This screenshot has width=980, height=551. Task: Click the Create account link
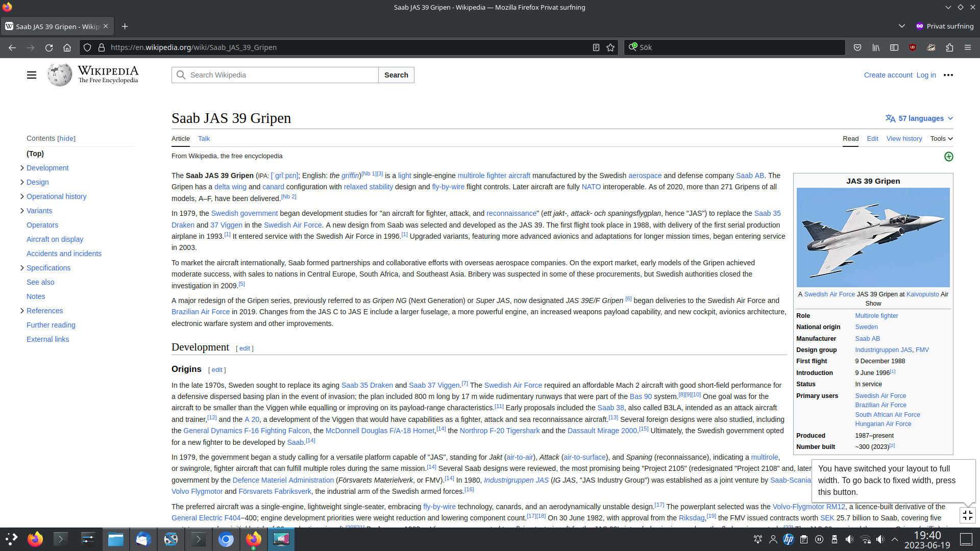click(x=888, y=75)
